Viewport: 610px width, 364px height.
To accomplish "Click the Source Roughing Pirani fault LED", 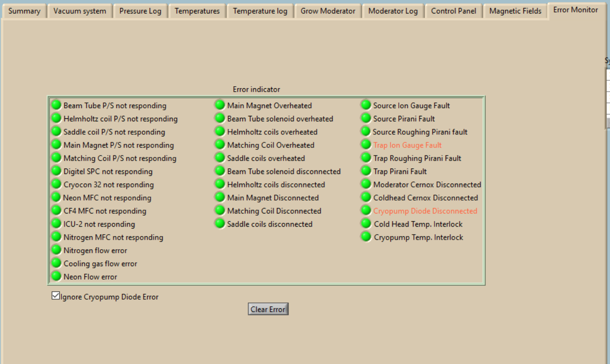I will coord(366,131).
